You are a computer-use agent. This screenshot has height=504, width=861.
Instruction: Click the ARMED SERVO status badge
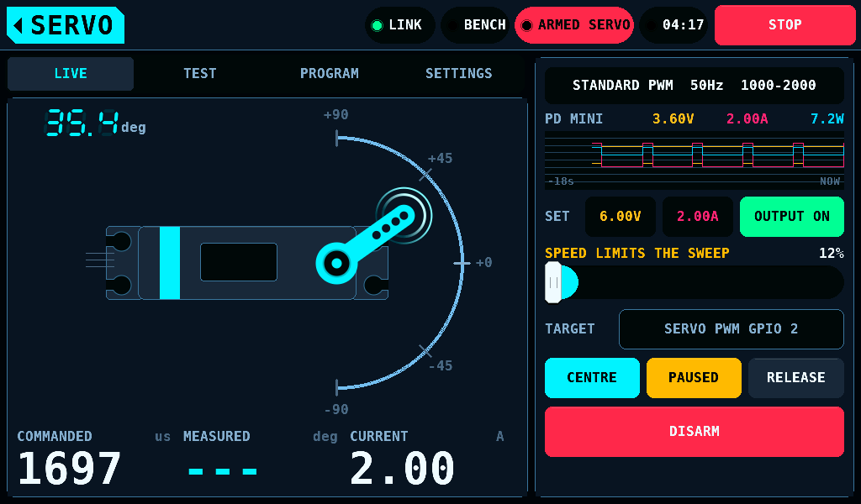574,25
